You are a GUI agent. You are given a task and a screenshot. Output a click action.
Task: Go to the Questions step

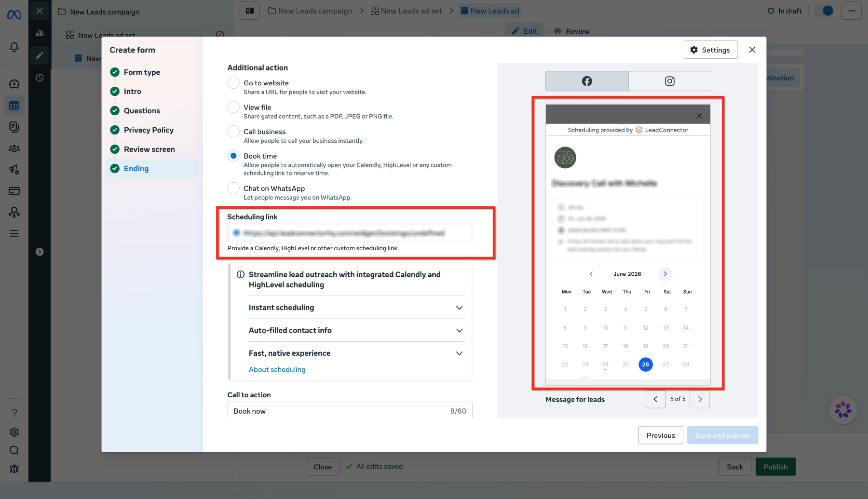click(x=142, y=111)
